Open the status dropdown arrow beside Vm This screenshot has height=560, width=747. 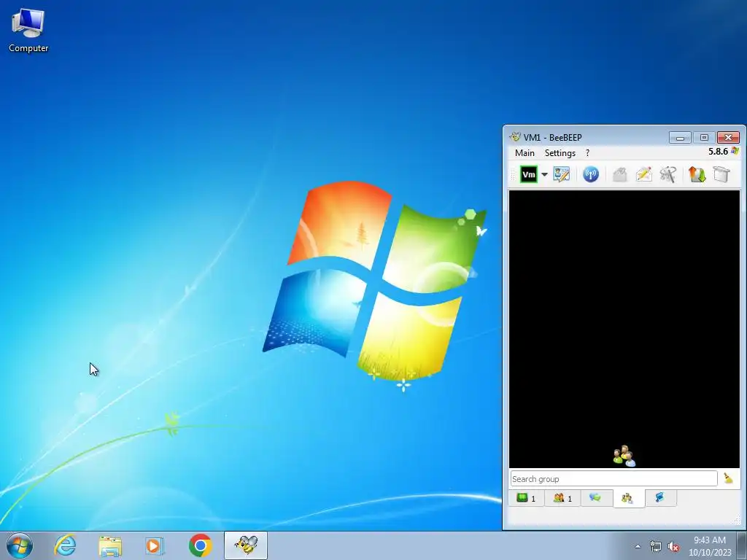click(544, 174)
